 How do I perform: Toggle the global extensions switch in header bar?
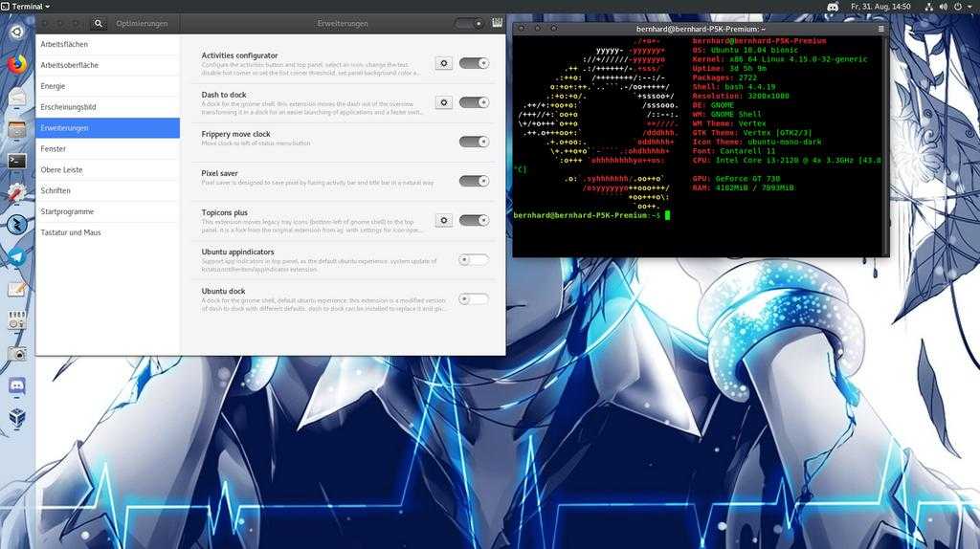click(468, 23)
